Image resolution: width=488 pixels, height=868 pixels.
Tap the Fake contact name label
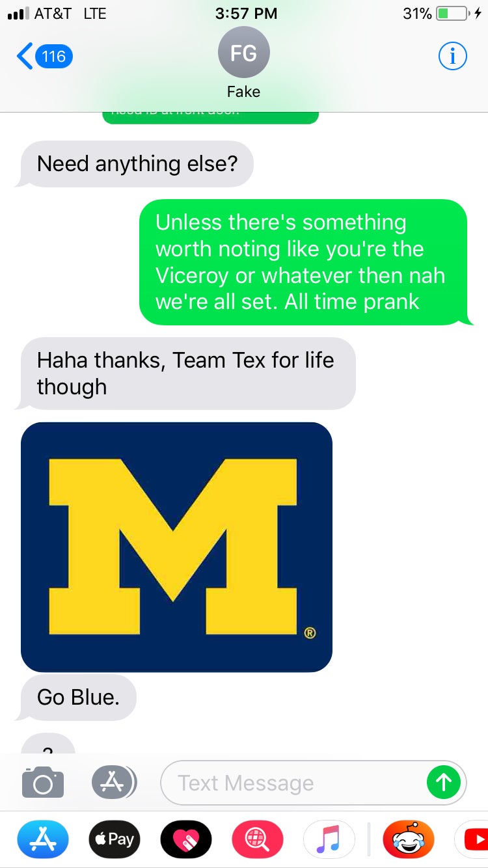243,92
